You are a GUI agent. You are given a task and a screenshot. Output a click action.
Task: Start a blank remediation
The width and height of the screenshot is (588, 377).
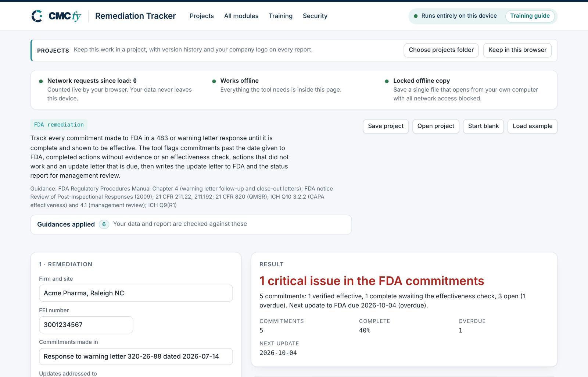pos(483,126)
